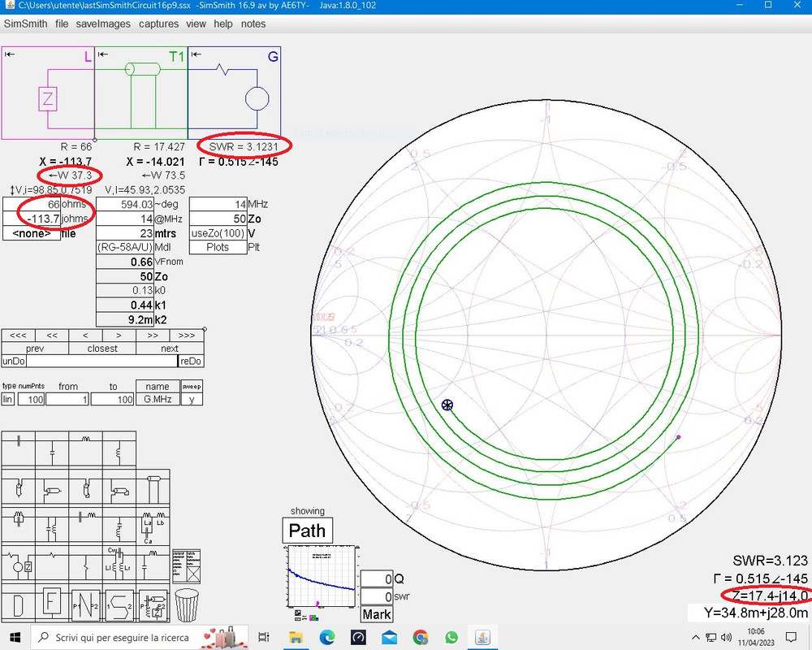Screen dimensions: 812x650
Task: Toggle the lin sweep type
Action: [8, 399]
